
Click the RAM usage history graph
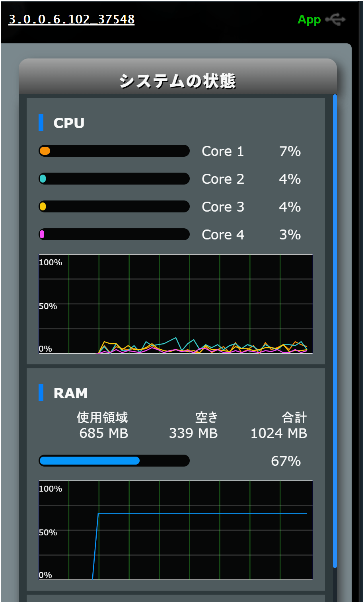pos(176,530)
